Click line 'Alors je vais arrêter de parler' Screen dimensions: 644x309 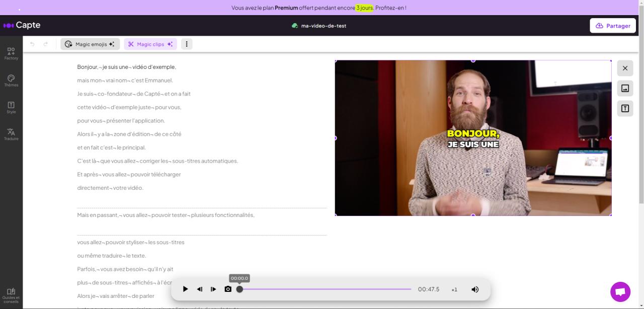coord(116,296)
